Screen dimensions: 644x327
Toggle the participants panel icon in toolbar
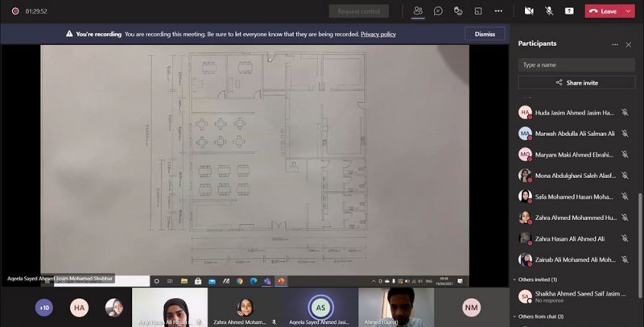point(418,11)
